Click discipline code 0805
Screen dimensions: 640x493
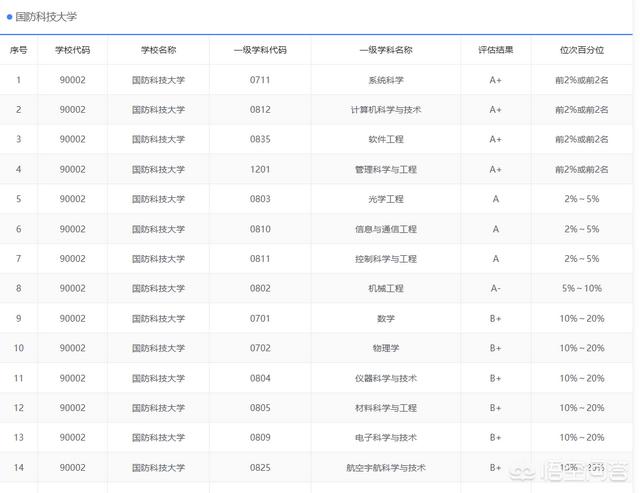[x=260, y=408]
